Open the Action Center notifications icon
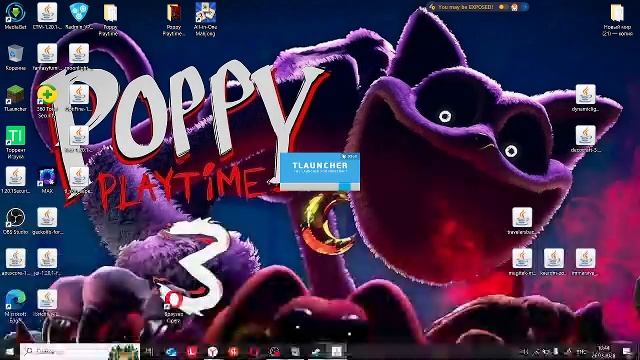Image resolution: width=640 pixels, height=360 pixels. (x=627, y=351)
